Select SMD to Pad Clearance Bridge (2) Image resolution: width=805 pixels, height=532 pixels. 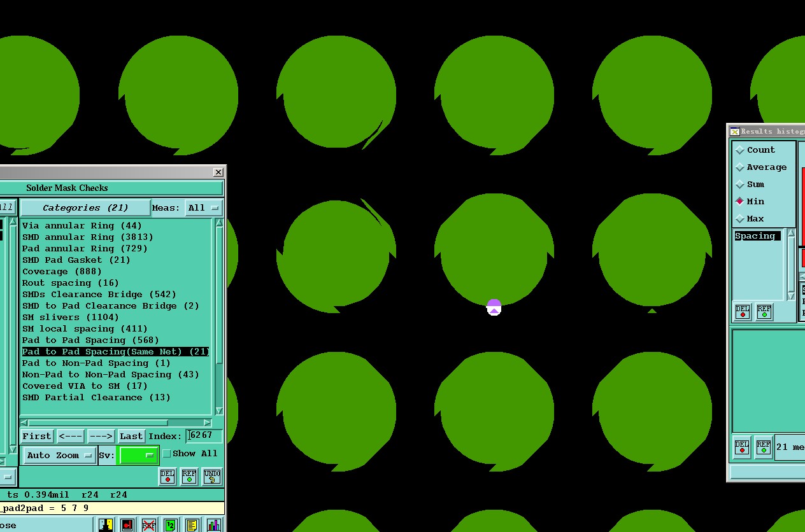coord(111,306)
